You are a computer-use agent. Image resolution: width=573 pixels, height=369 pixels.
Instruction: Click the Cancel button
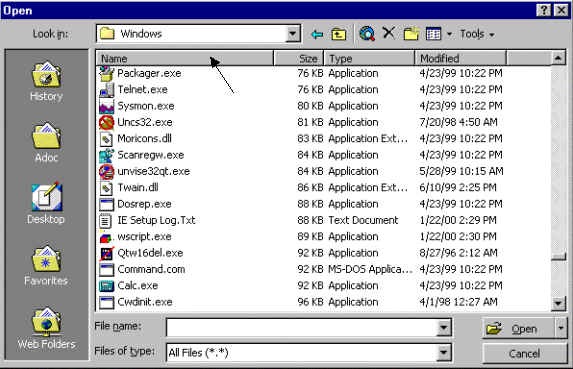[524, 353]
